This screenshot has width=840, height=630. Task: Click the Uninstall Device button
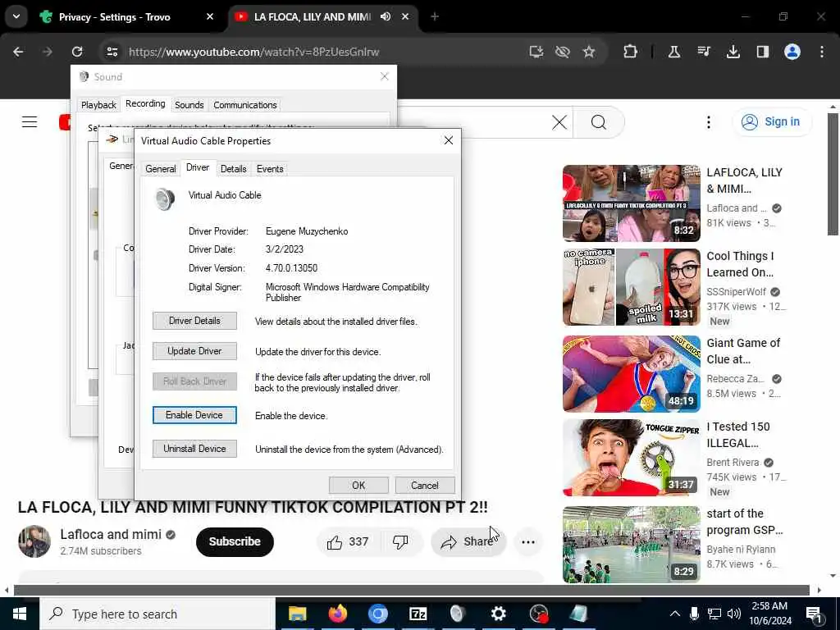[x=194, y=449]
